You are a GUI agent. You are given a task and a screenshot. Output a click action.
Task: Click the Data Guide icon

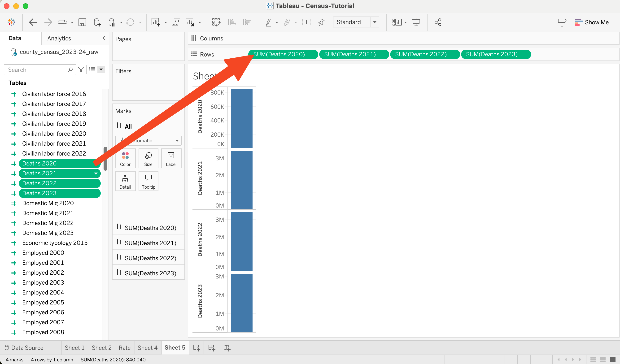coord(562,22)
